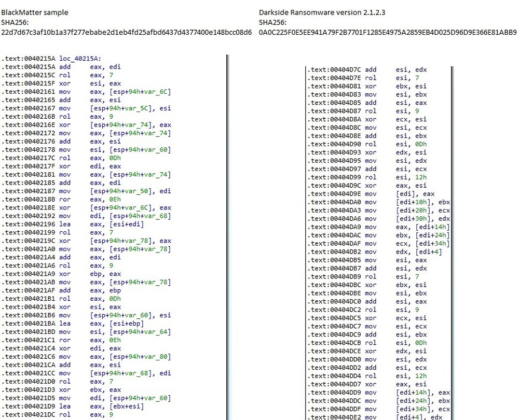This screenshot has height=420, width=519.
Task: Select Darkside row 00404D87 rol esi, 9
Action: tap(363, 111)
